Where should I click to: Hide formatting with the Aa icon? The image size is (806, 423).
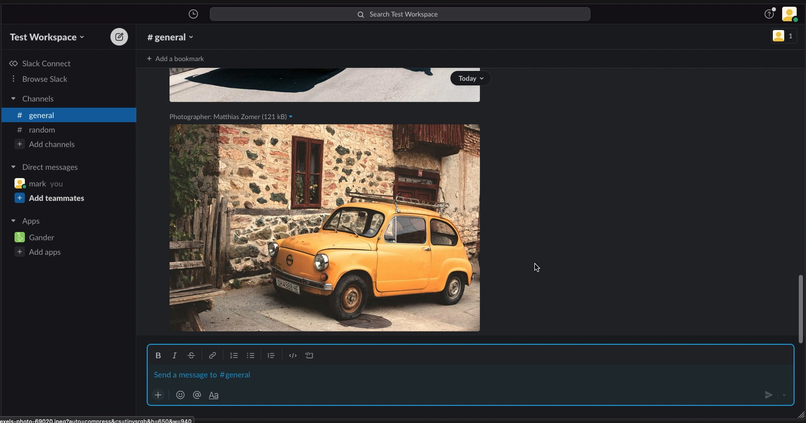pos(213,395)
